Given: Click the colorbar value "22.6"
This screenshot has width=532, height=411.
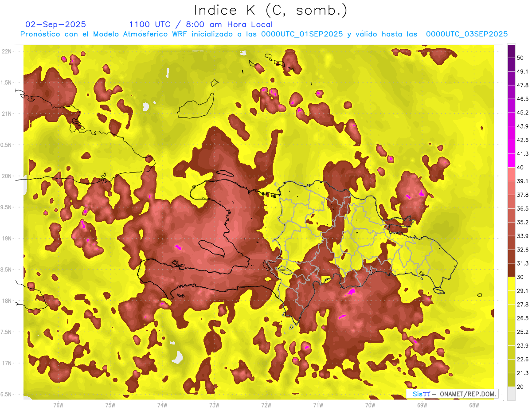Looking at the screenshot, I should click(x=522, y=359).
